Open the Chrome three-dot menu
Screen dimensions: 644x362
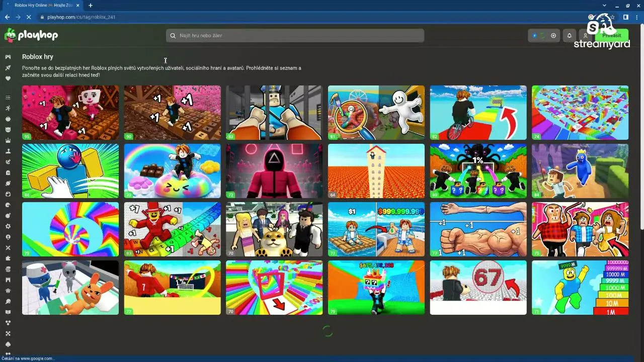tap(637, 17)
